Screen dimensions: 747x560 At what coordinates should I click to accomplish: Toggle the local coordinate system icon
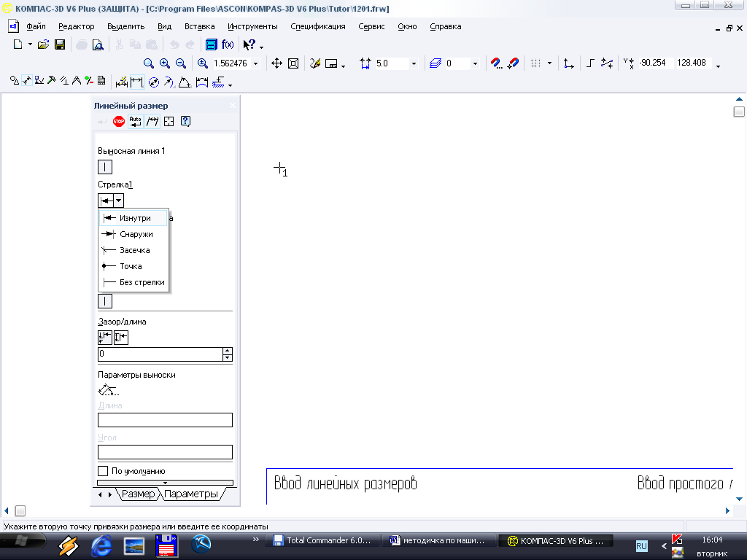point(568,63)
